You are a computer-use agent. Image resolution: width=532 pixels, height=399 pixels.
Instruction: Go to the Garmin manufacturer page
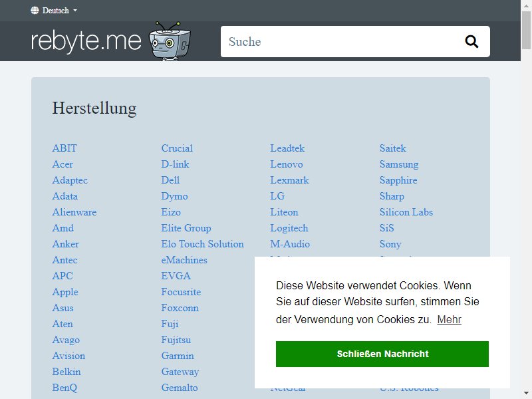point(178,356)
